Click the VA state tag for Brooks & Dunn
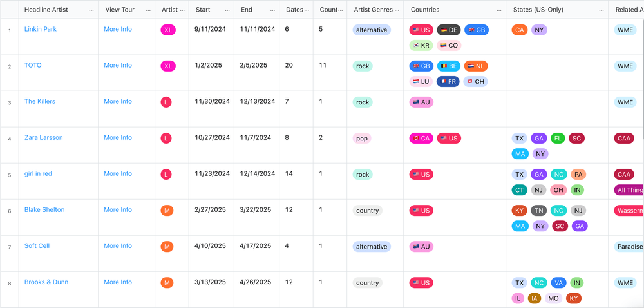This screenshot has height=308, width=644. [x=558, y=283]
